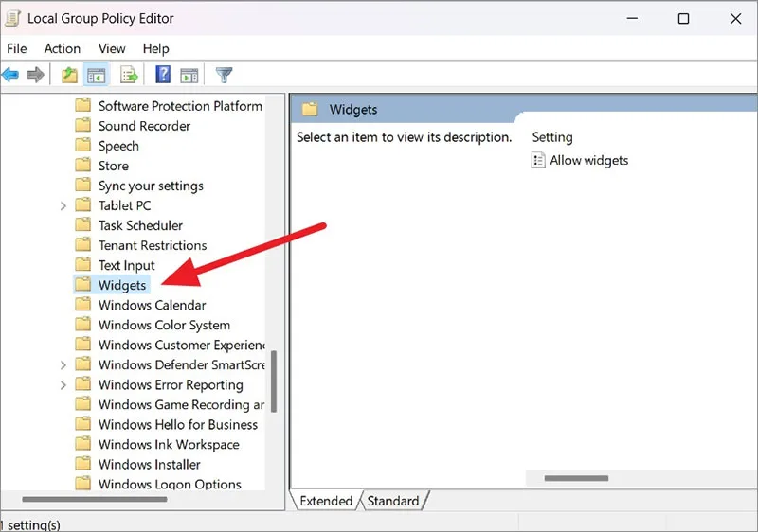Click the Back arrow toolbar icon
The image size is (758, 532).
10,75
